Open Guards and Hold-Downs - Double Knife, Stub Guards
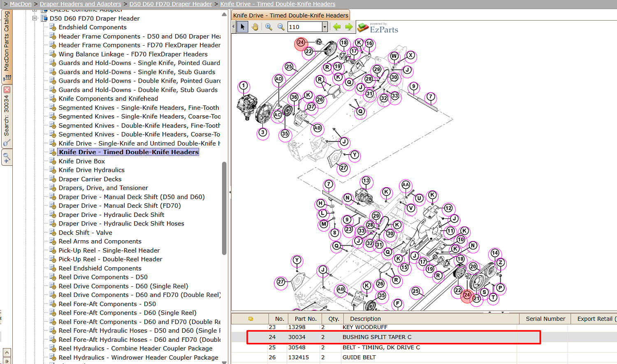 click(x=138, y=90)
